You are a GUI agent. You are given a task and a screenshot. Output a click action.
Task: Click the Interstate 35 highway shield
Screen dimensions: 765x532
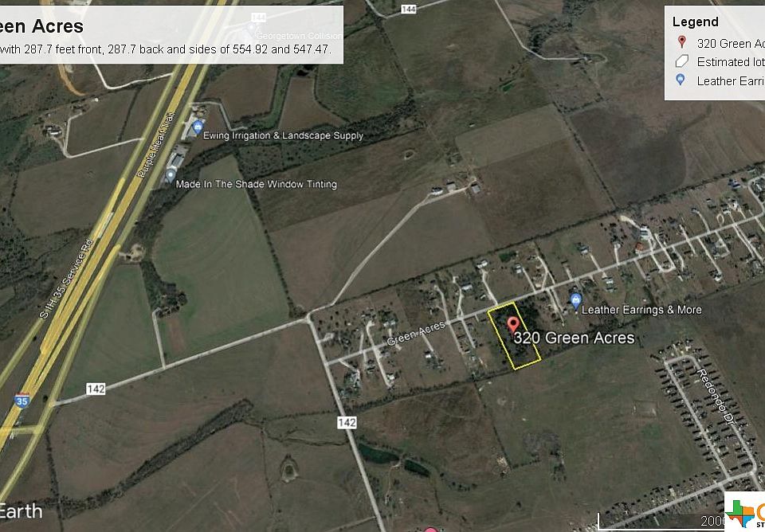22,399
